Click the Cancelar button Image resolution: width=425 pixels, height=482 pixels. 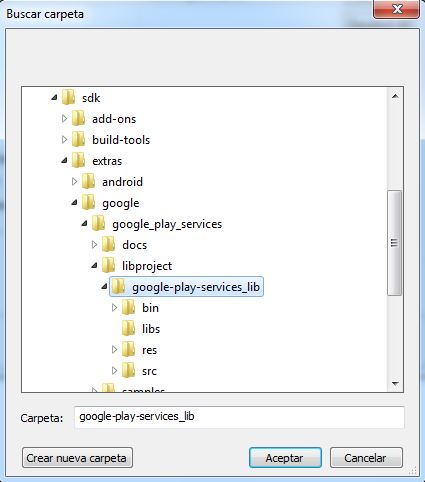[x=366, y=458]
